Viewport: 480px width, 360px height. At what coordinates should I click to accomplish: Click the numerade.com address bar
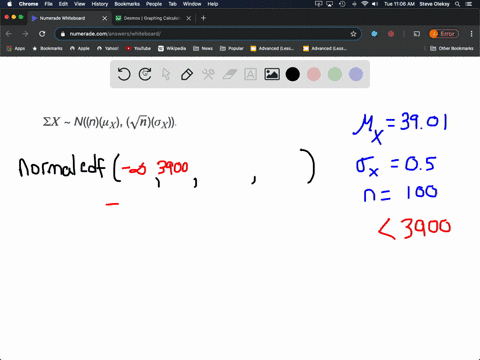[208, 34]
